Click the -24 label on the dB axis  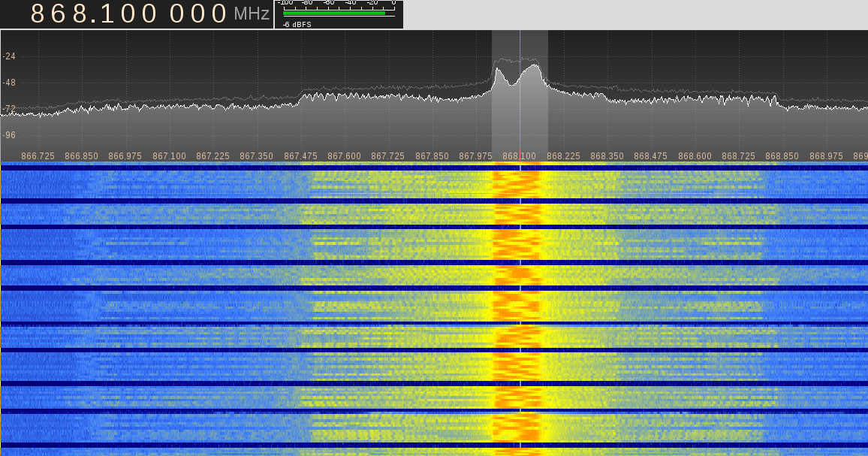(x=9, y=56)
